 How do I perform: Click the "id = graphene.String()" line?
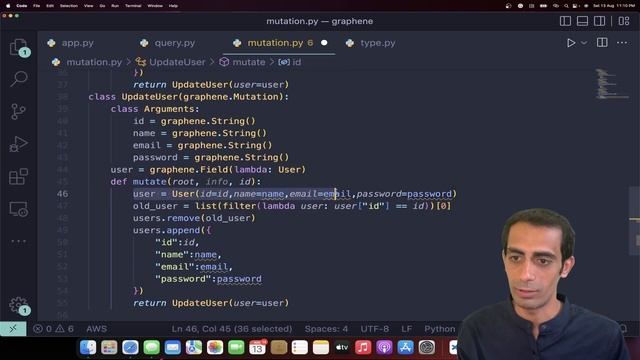point(194,121)
